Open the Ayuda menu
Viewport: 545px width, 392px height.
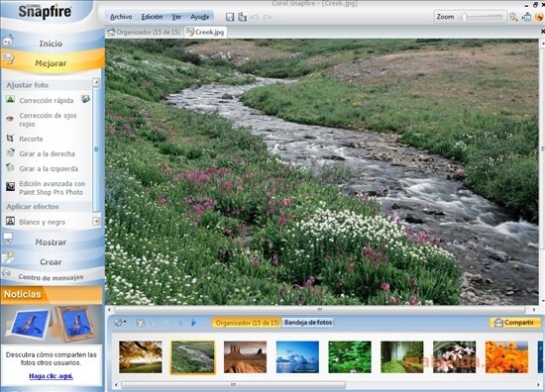(200, 17)
